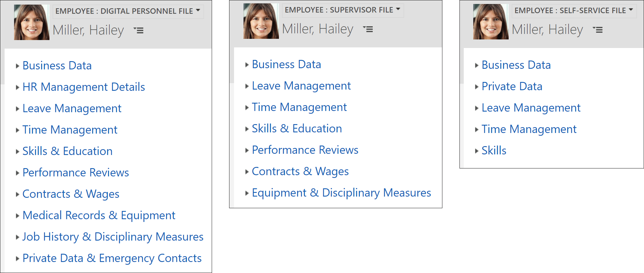Expand Equipment & Disciplinary Measures arrow

pyautogui.click(x=247, y=193)
